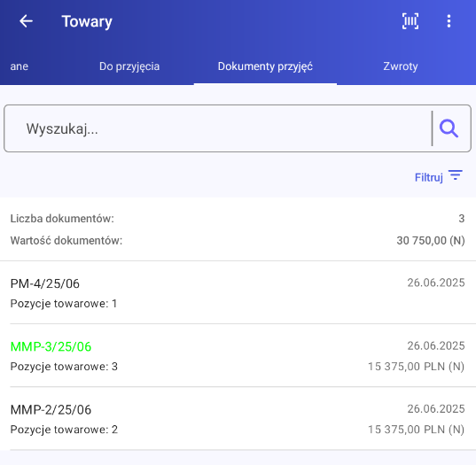476x465 pixels.
Task: Open the Zwroty tab
Action: tap(401, 66)
